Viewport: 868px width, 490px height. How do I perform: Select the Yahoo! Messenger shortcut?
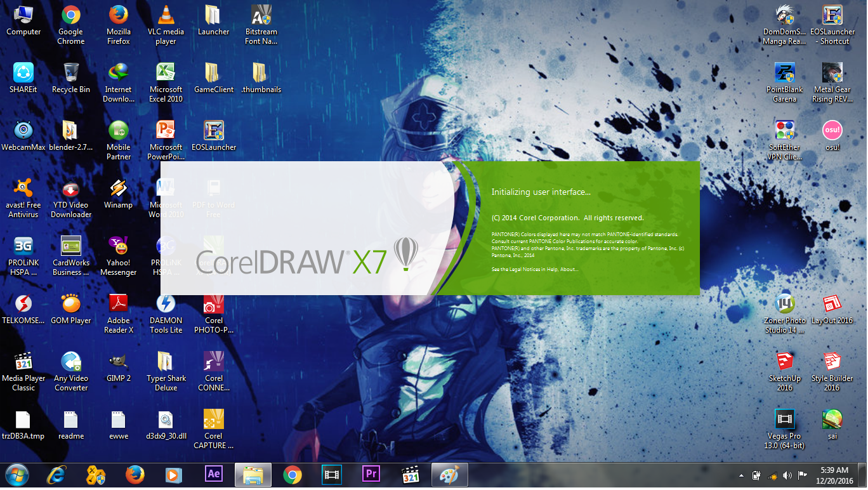tap(119, 256)
